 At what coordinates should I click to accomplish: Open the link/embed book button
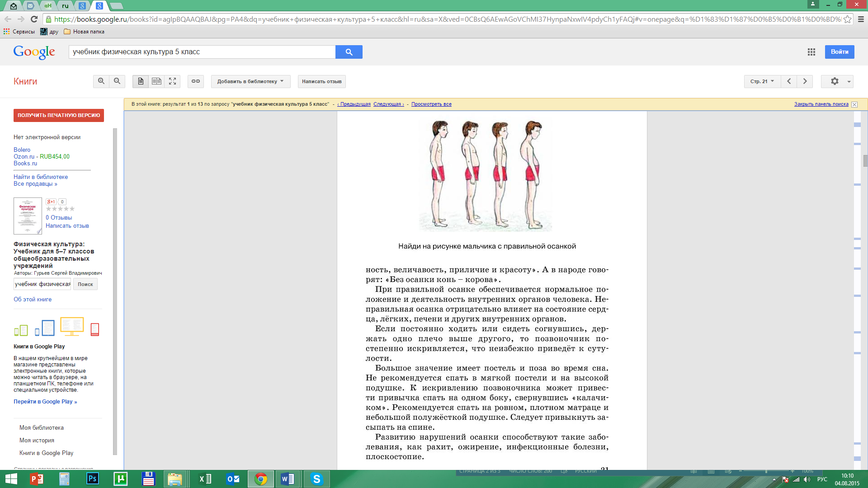196,81
